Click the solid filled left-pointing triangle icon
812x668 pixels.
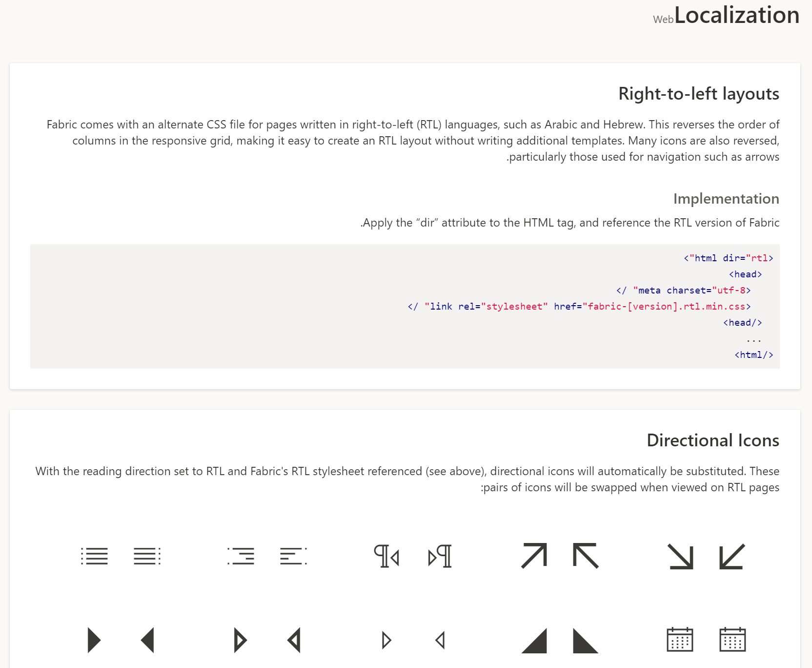[x=147, y=640]
